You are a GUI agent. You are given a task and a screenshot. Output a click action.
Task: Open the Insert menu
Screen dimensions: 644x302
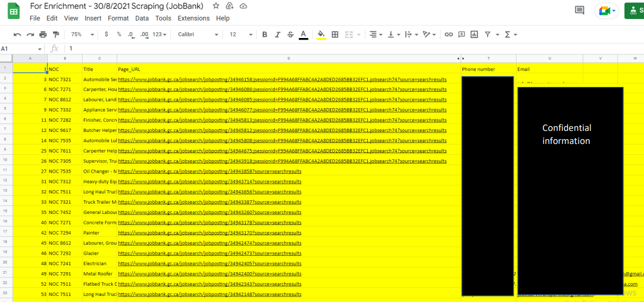[93, 18]
